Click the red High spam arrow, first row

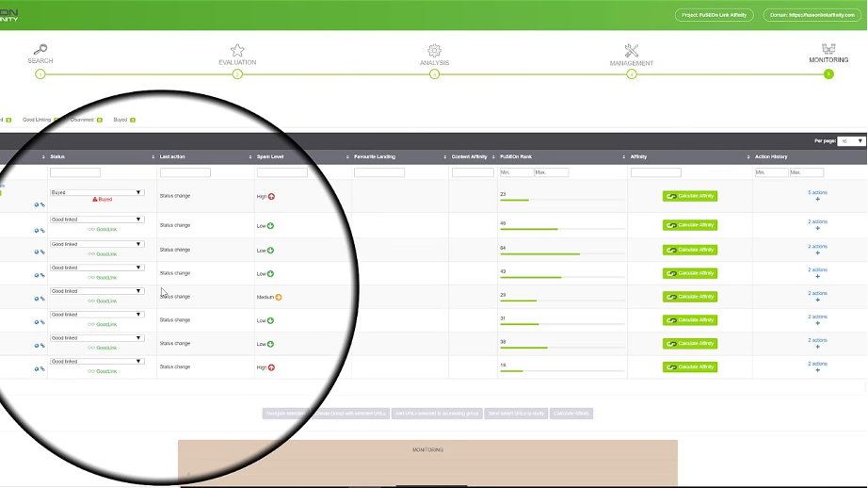click(271, 196)
